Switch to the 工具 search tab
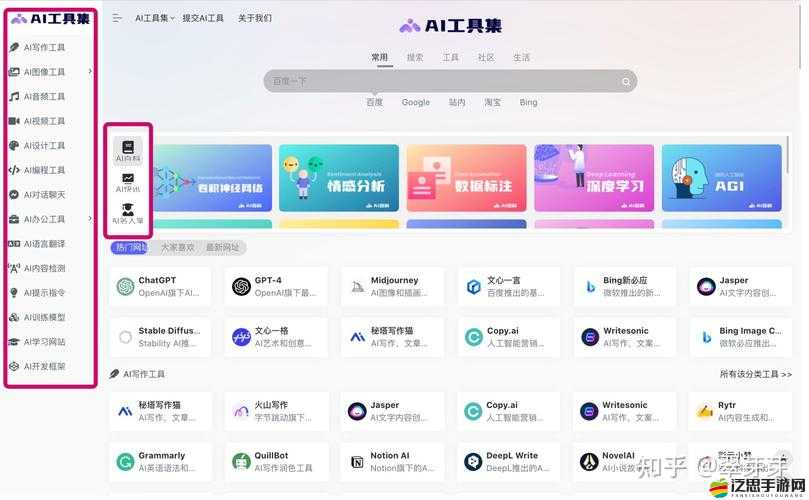809x500 pixels. coord(450,57)
